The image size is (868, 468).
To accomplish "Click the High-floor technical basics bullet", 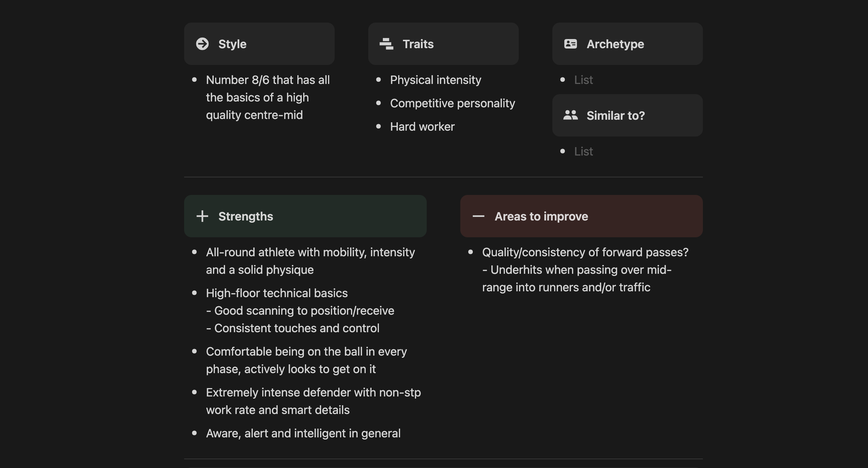I will (277, 293).
